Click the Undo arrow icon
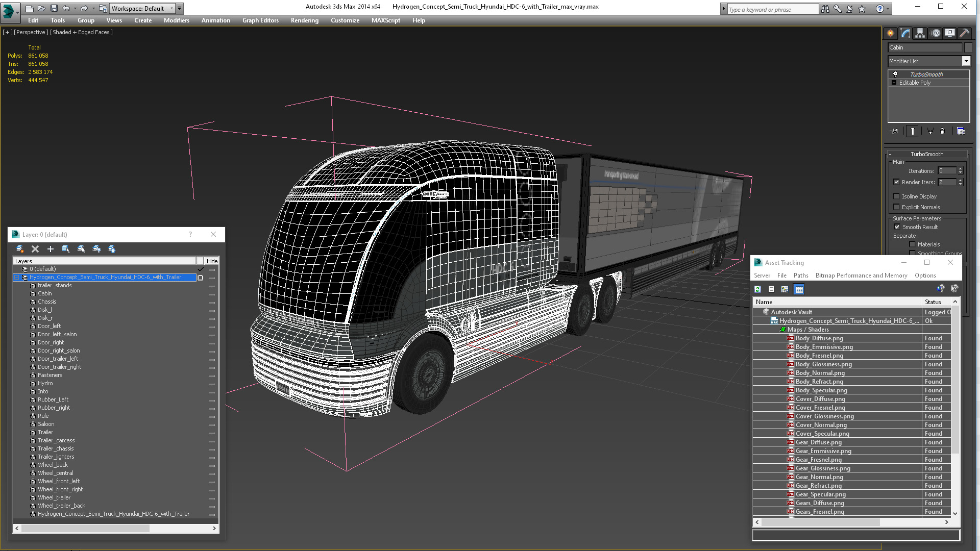This screenshot has height=551, width=980. click(x=66, y=8)
